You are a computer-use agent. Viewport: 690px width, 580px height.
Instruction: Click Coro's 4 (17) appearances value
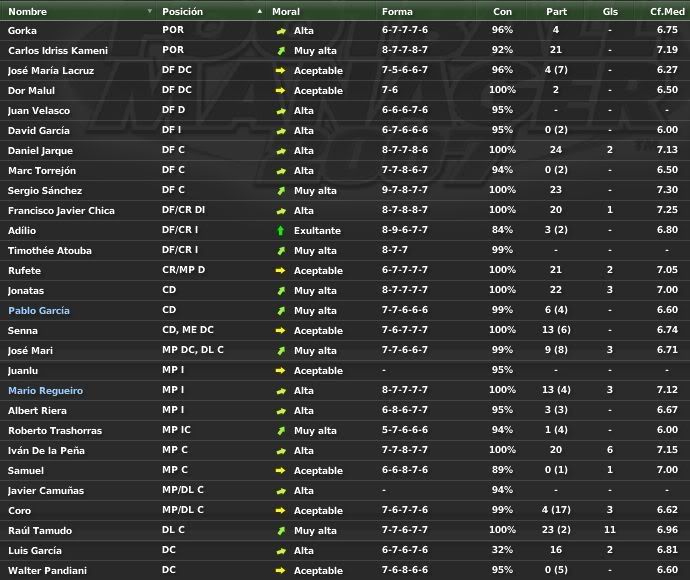(556, 510)
